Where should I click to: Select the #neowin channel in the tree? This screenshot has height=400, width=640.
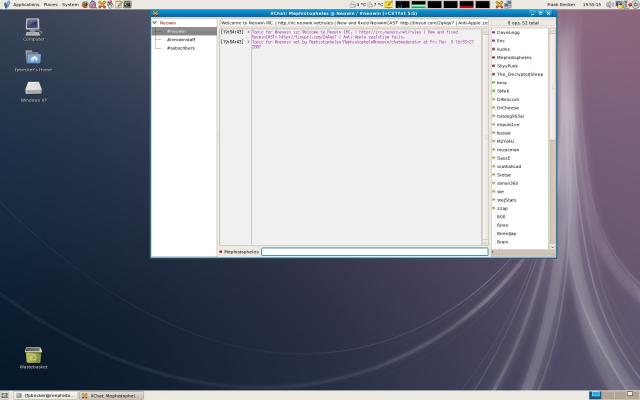click(184, 31)
